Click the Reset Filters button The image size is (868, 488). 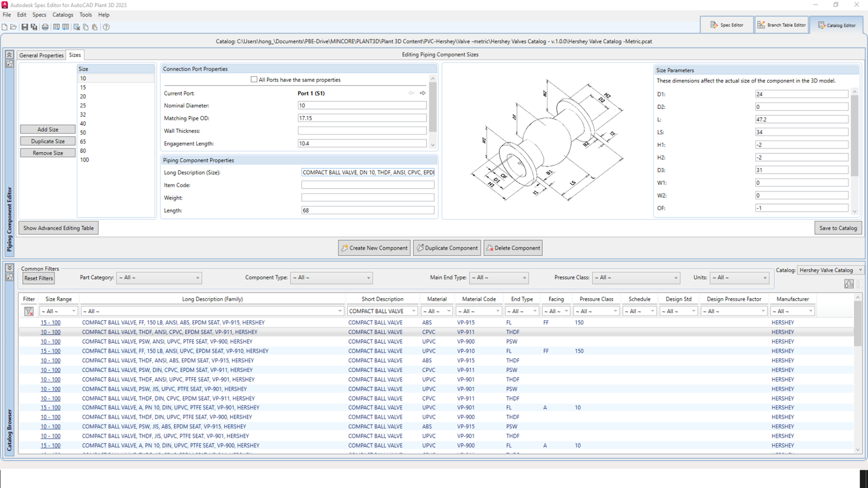(39, 279)
